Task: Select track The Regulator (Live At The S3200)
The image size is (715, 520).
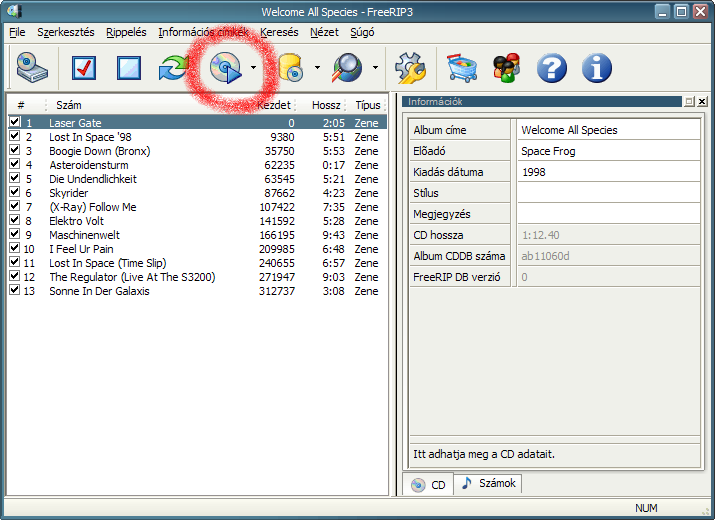Action: [x=132, y=277]
